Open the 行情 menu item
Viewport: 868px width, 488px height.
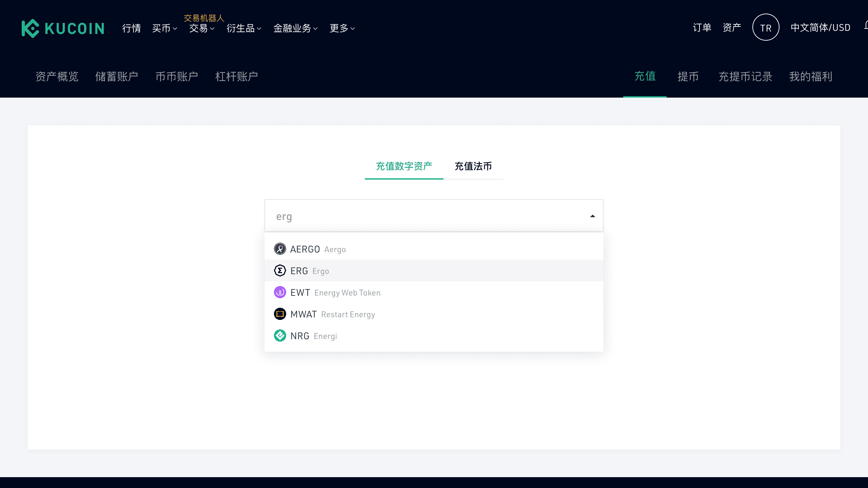point(132,29)
